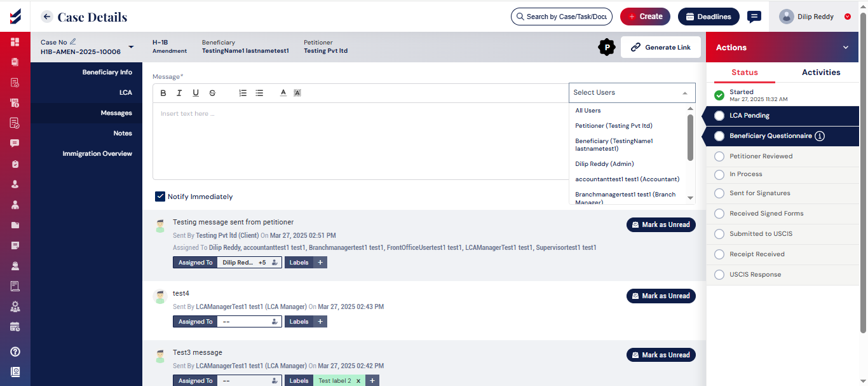Select the Petitioner Reviewed status radio
Screen dimensions: 868x386
click(x=719, y=156)
